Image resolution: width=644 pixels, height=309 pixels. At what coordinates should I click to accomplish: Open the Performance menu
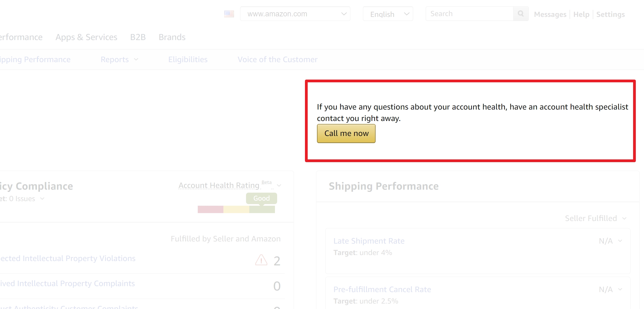[x=21, y=37]
